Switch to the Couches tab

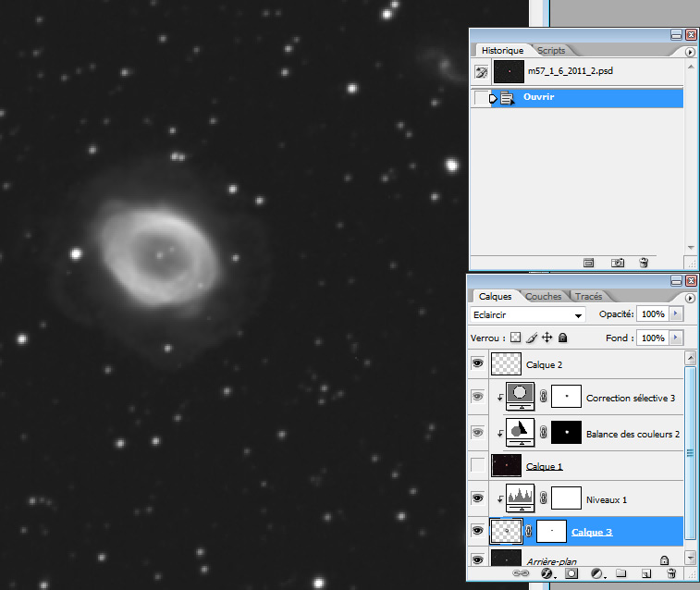[543, 296]
